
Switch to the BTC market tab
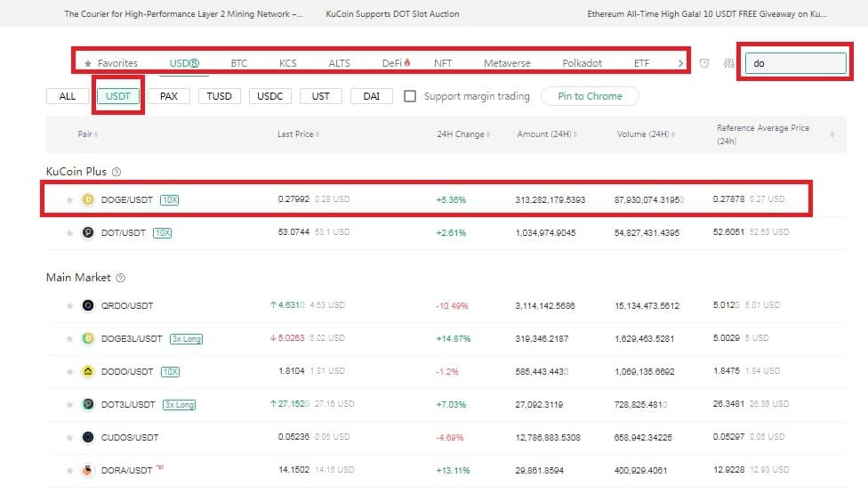tap(238, 63)
